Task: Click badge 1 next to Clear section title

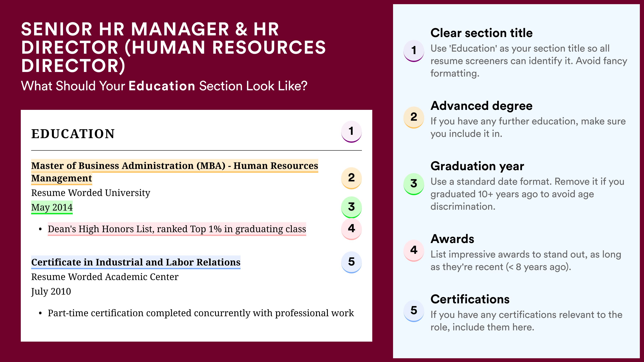Action: click(x=414, y=51)
